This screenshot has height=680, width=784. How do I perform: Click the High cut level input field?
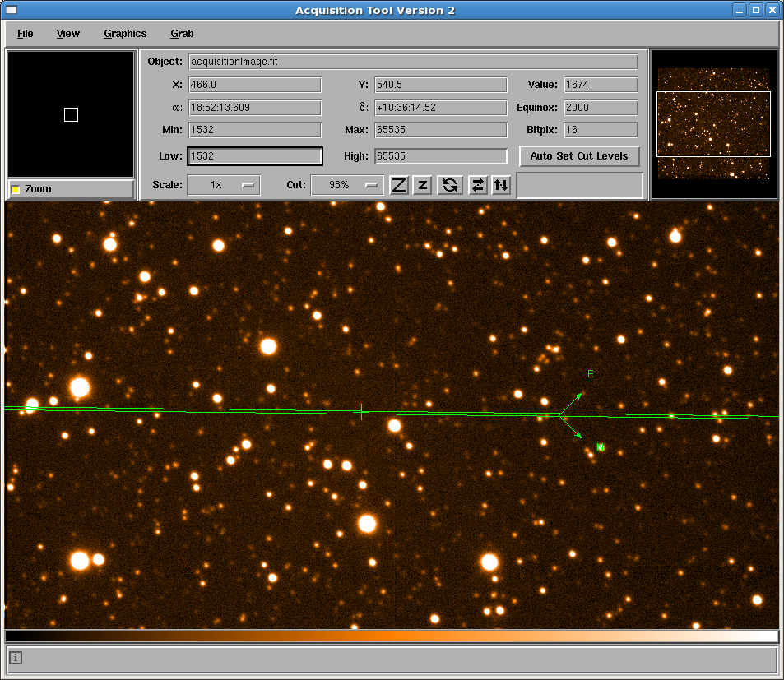pyautogui.click(x=440, y=156)
